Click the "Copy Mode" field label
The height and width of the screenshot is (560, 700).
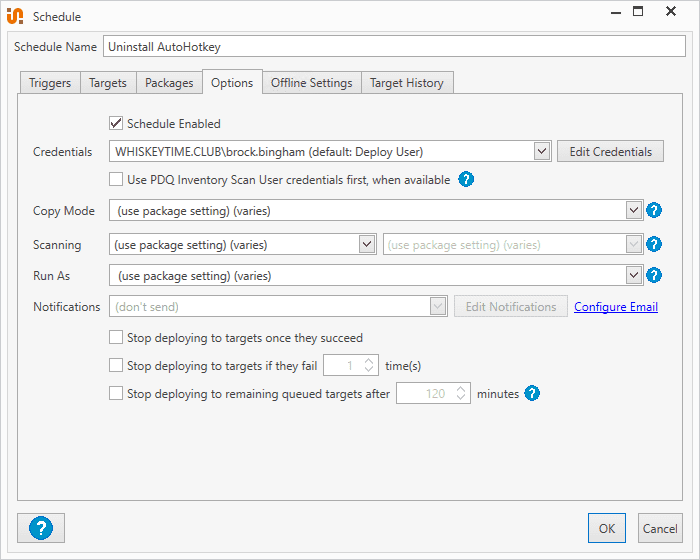coord(64,211)
